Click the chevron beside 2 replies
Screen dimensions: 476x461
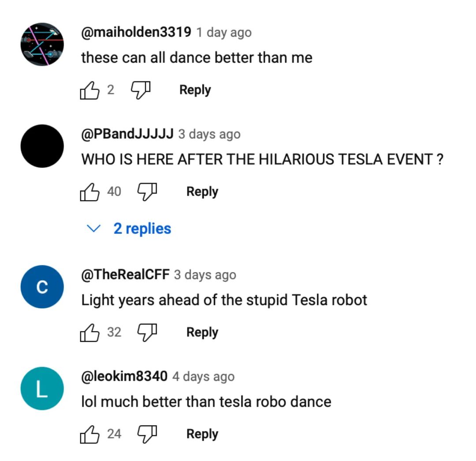(94, 229)
